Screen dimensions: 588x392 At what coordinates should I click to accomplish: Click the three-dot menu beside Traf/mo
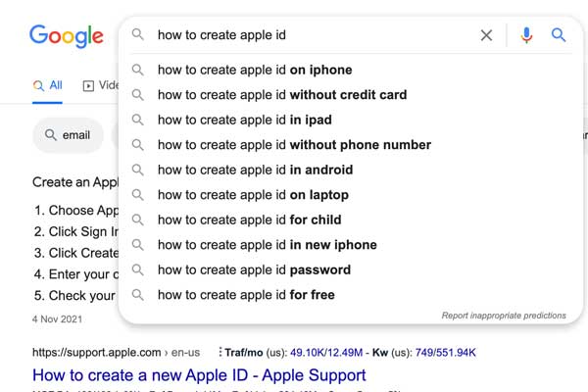tap(220, 352)
